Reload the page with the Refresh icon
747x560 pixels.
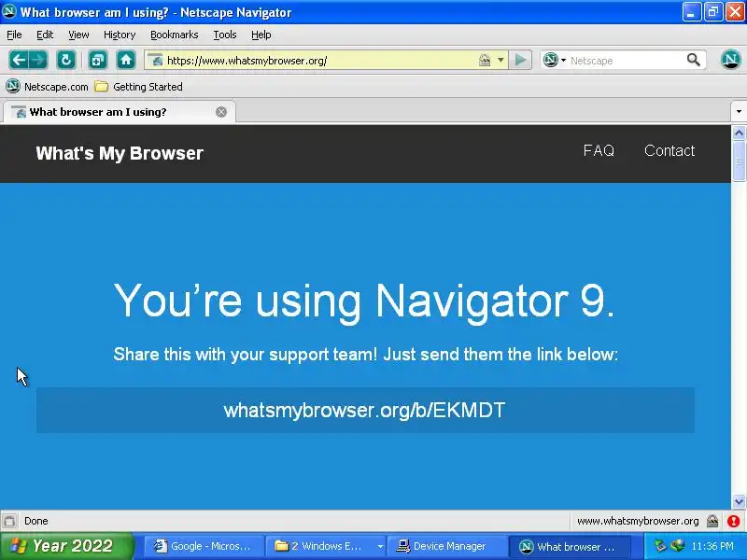tap(65, 60)
